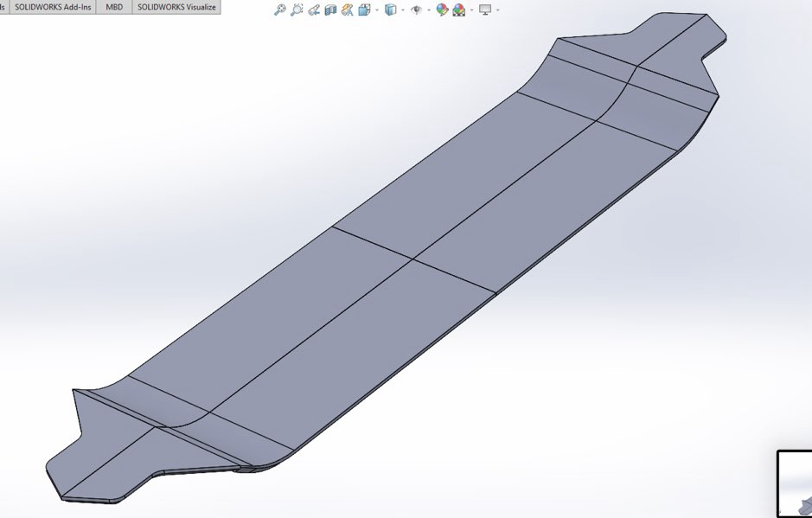Switch to the SOLIDWORKS Add-Ins tab

click(x=53, y=7)
